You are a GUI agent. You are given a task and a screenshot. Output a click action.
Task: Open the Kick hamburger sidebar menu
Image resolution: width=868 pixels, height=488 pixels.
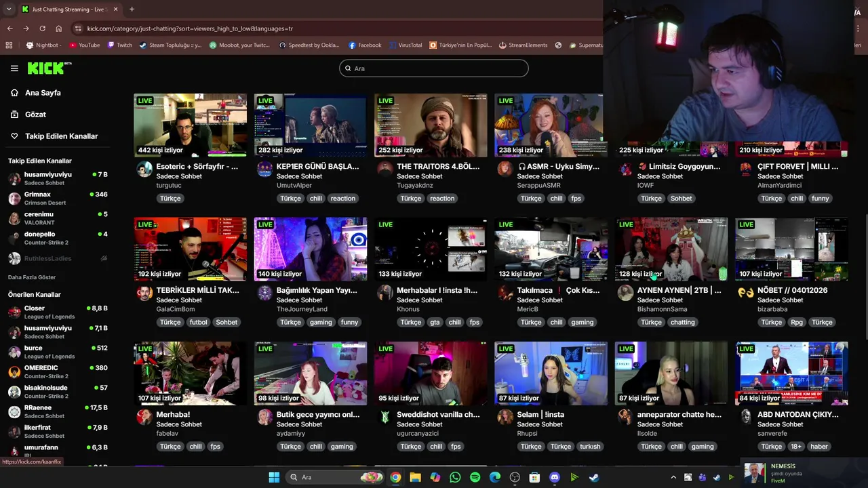tap(14, 68)
